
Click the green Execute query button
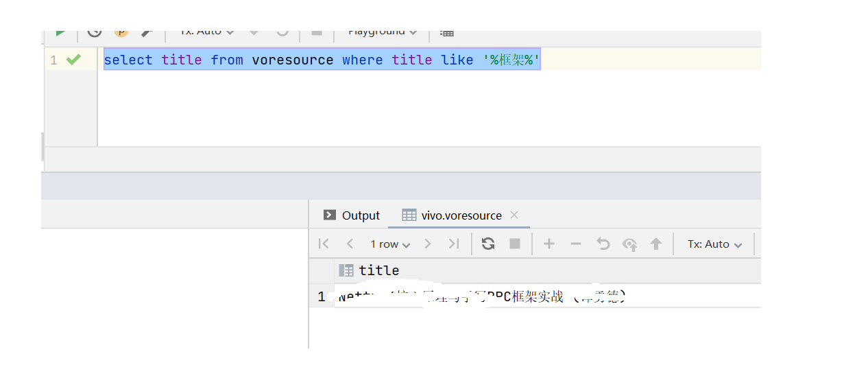click(62, 32)
